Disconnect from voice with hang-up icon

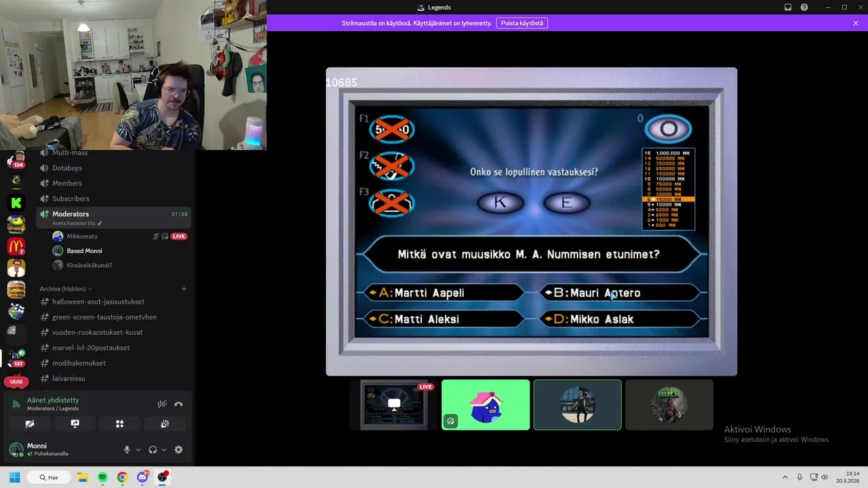(178, 404)
